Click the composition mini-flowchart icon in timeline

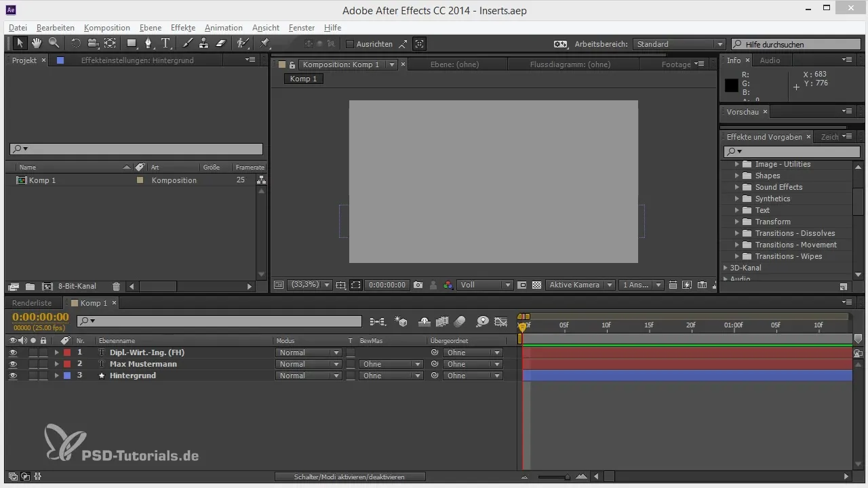(x=378, y=321)
